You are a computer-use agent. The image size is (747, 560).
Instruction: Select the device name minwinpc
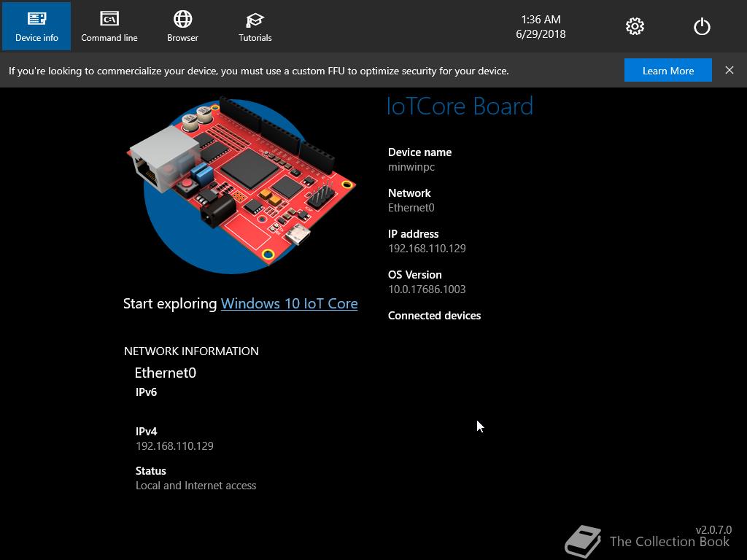tap(411, 167)
